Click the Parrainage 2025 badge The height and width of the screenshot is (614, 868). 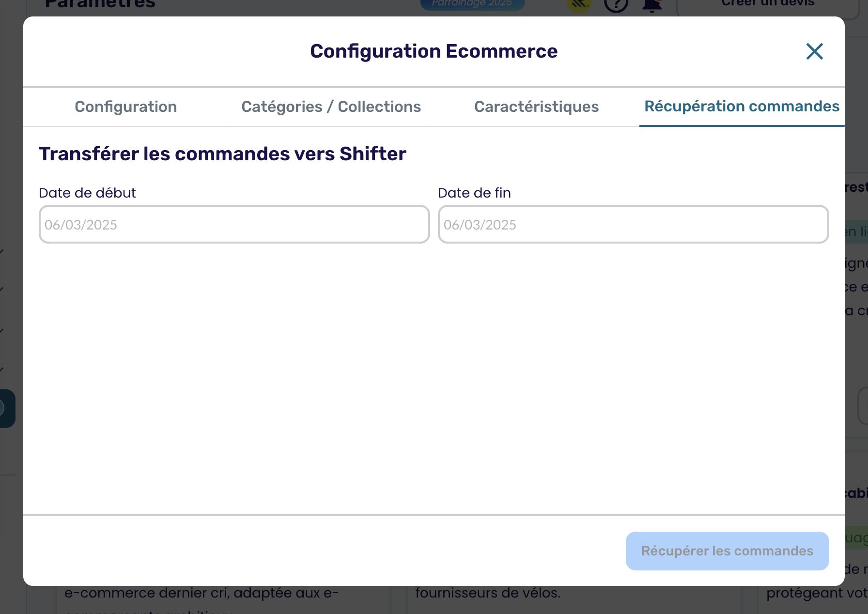pos(472,4)
